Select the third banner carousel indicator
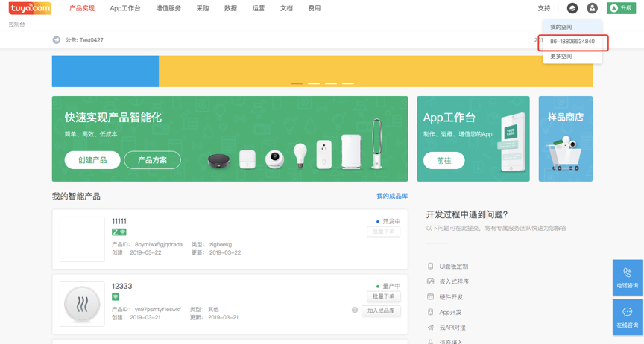The image size is (644, 344). click(331, 83)
